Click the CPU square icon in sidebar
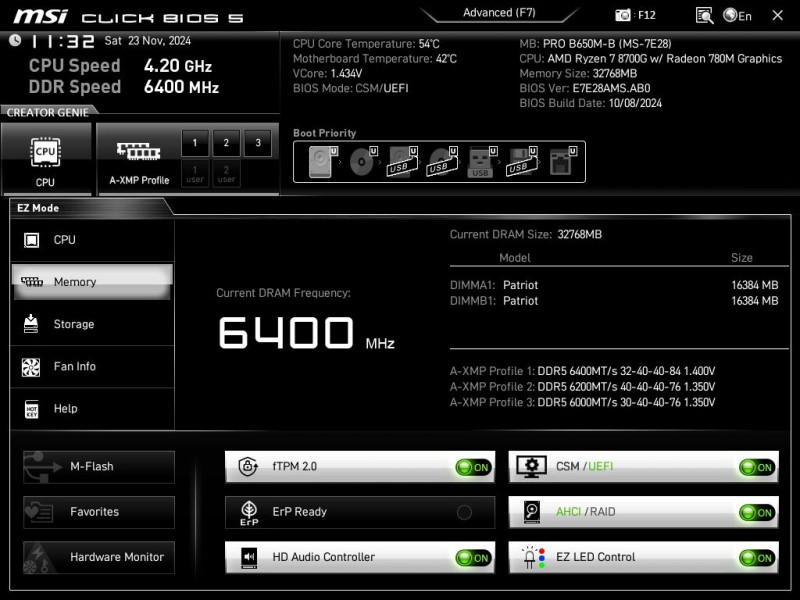Viewport: 800px width, 600px height. click(x=32, y=240)
